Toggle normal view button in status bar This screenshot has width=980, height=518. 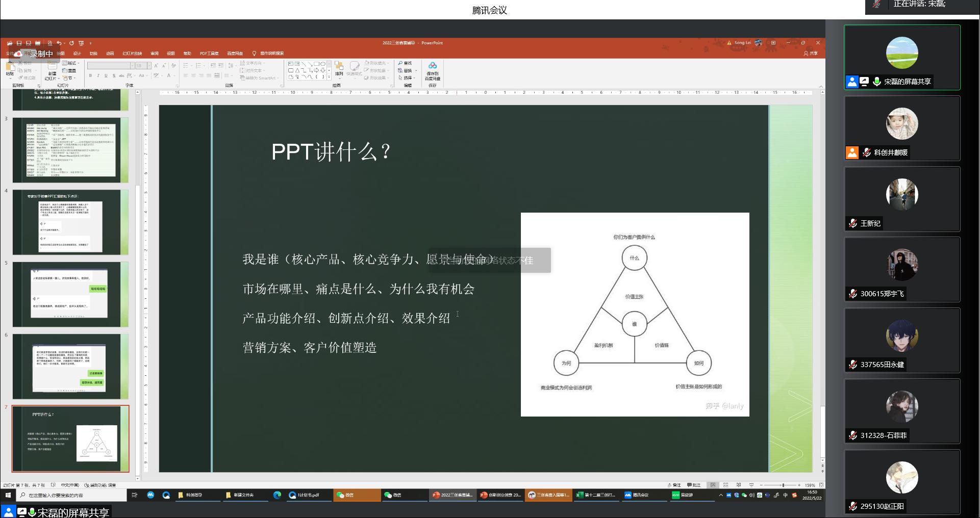[x=713, y=485]
